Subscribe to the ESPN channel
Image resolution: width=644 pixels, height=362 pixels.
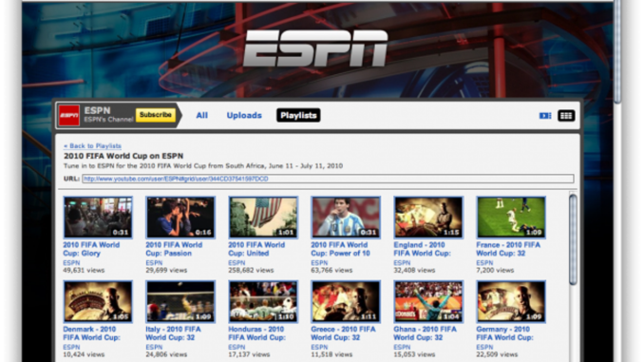(155, 115)
